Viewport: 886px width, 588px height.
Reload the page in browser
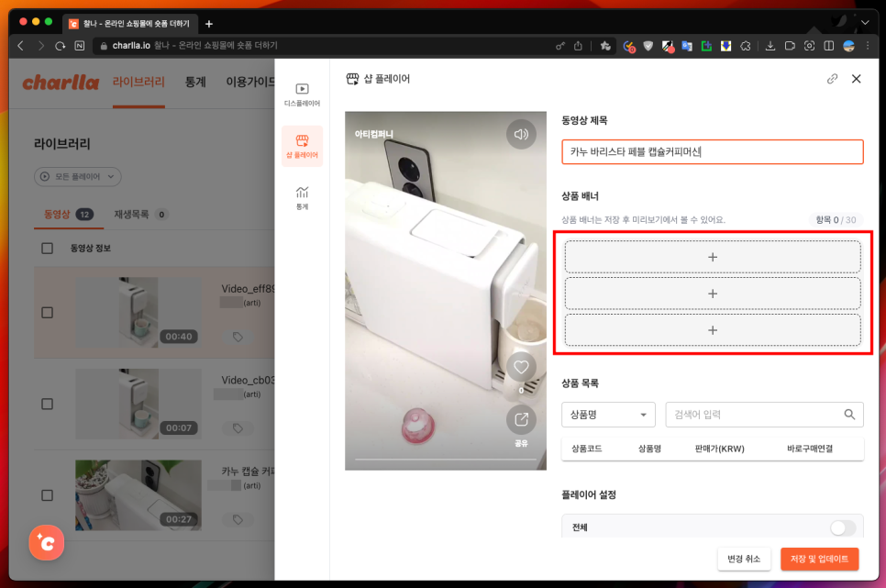60,46
